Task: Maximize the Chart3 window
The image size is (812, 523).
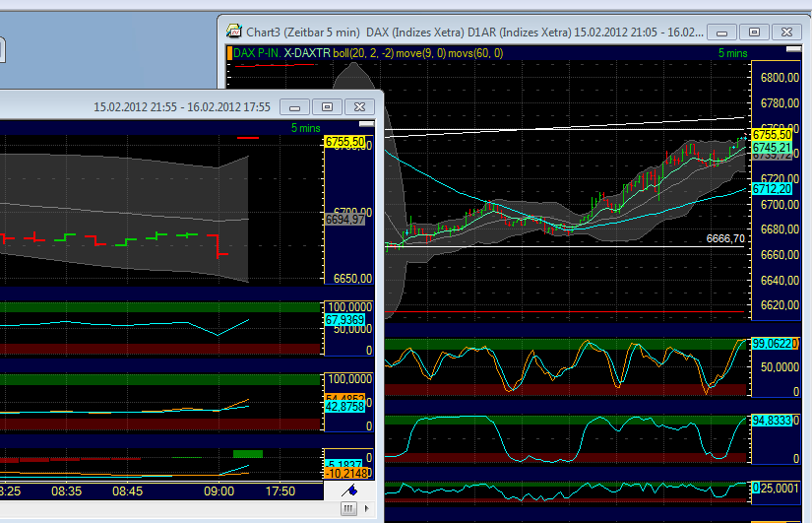Action: pos(753,32)
